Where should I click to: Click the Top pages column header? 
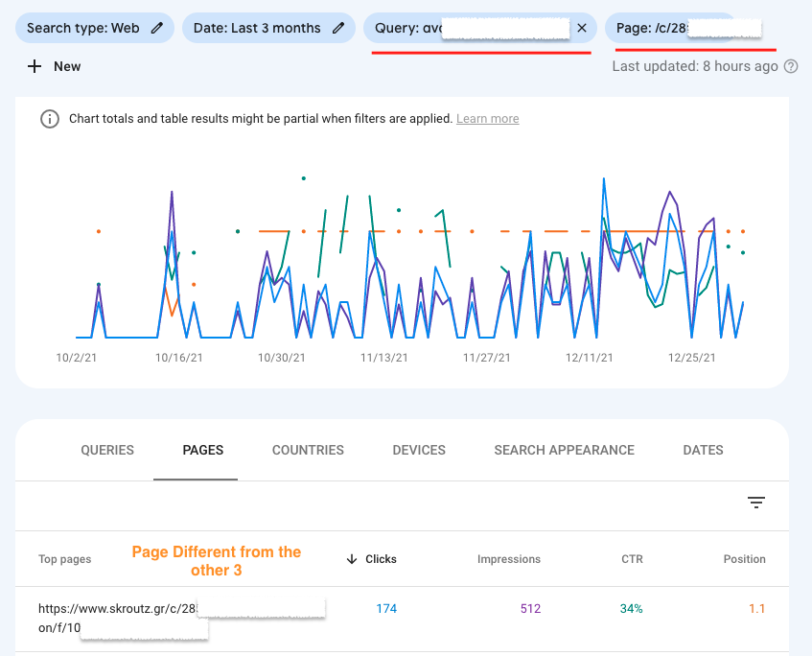pos(65,559)
